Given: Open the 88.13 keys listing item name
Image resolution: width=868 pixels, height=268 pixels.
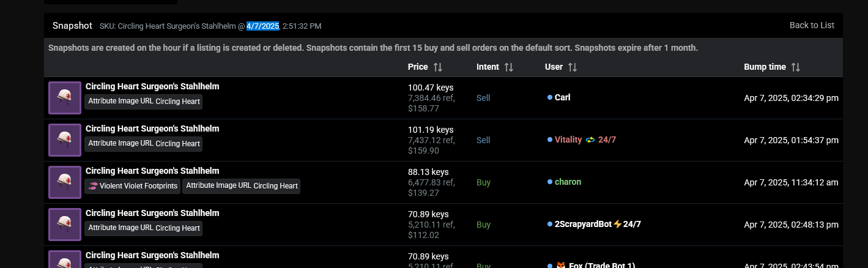Looking at the screenshot, I should coord(152,171).
